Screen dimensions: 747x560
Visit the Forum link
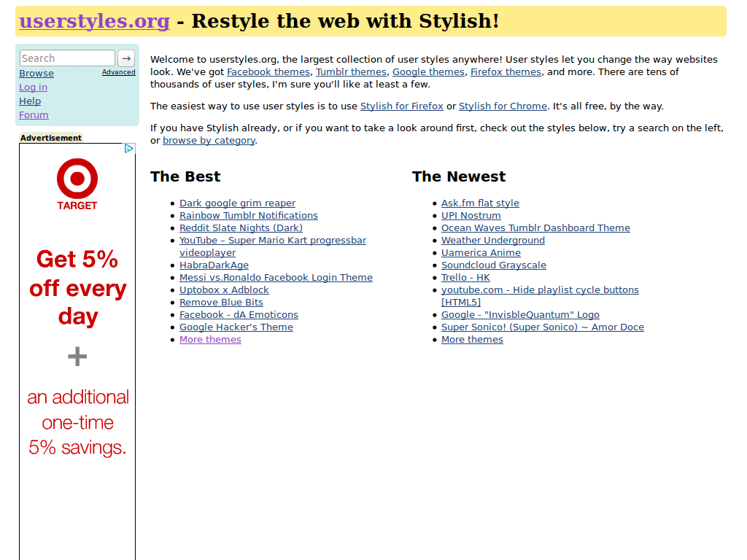tap(34, 114)
